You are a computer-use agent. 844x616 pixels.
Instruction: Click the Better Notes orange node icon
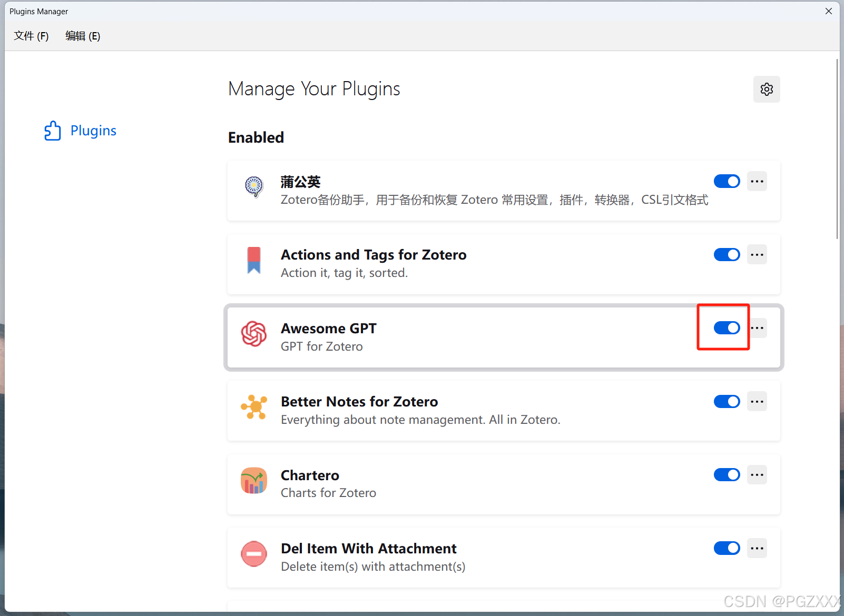coord(254,407)
